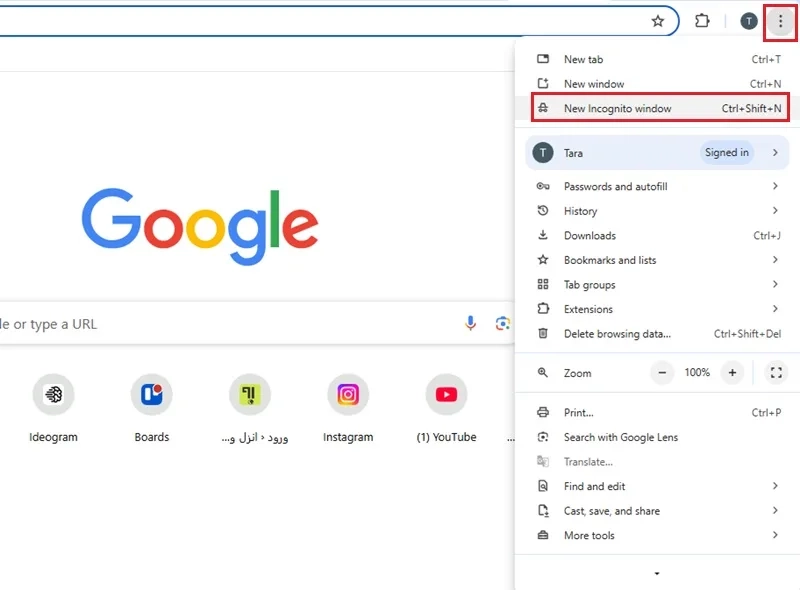Open the Tara profile avatar icon

(x=747, y=20)
